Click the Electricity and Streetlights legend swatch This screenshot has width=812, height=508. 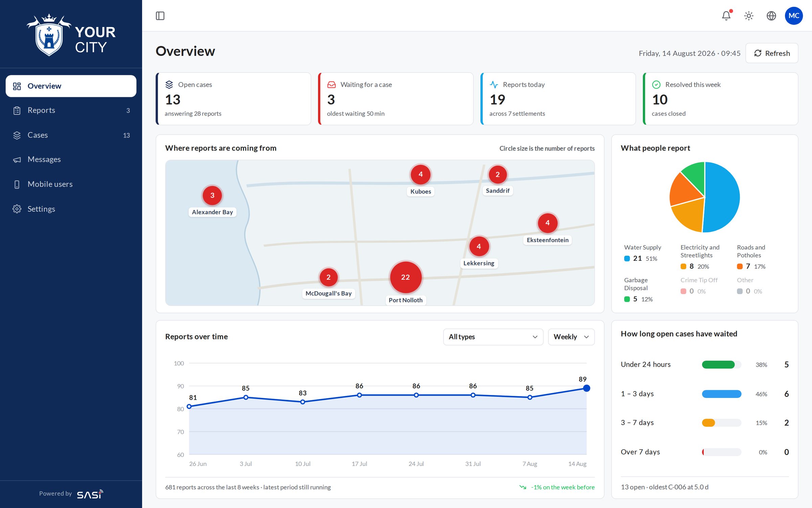[683, 267]
